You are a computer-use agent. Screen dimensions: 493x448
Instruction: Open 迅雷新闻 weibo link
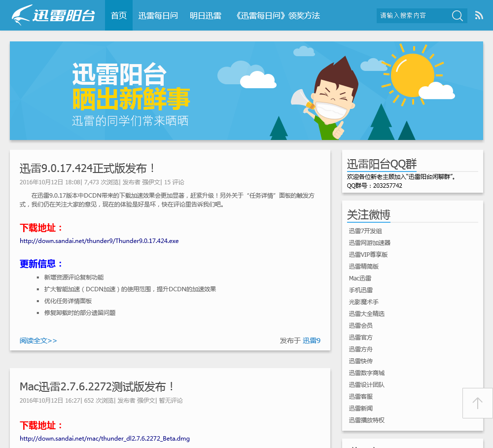coord(361,409)
